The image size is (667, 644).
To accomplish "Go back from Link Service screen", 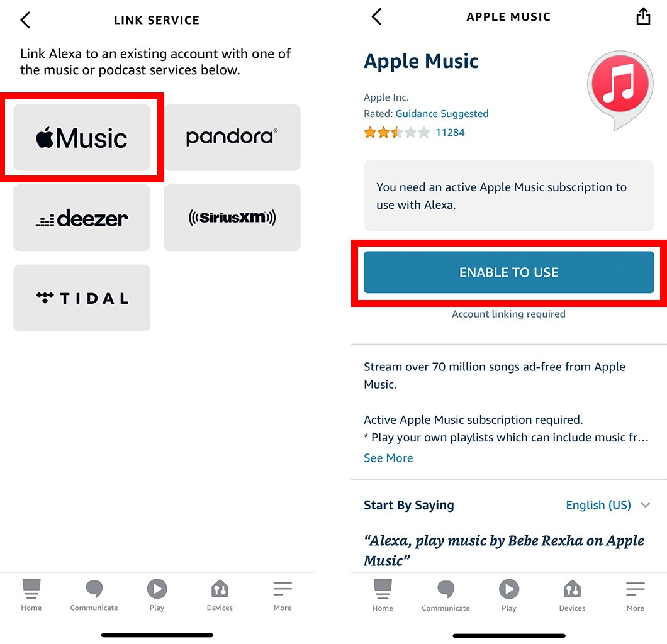I will (x=26, y=20).
